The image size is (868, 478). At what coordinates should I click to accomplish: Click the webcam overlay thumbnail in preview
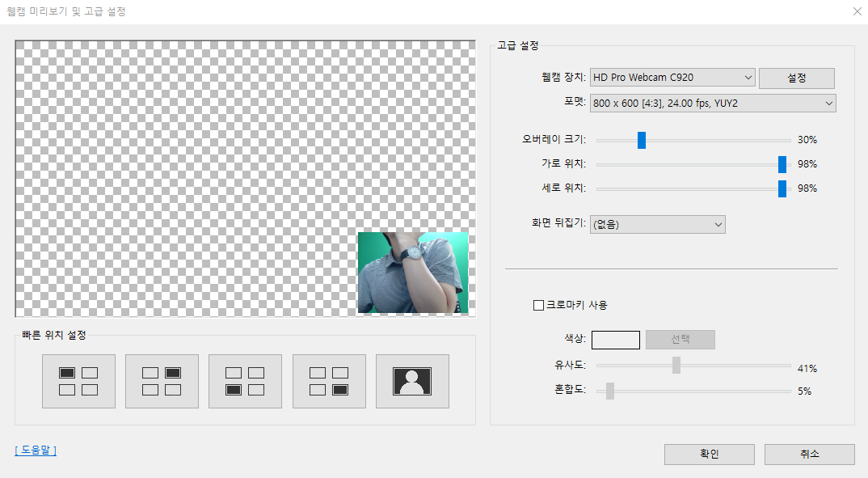coord(413,273)
